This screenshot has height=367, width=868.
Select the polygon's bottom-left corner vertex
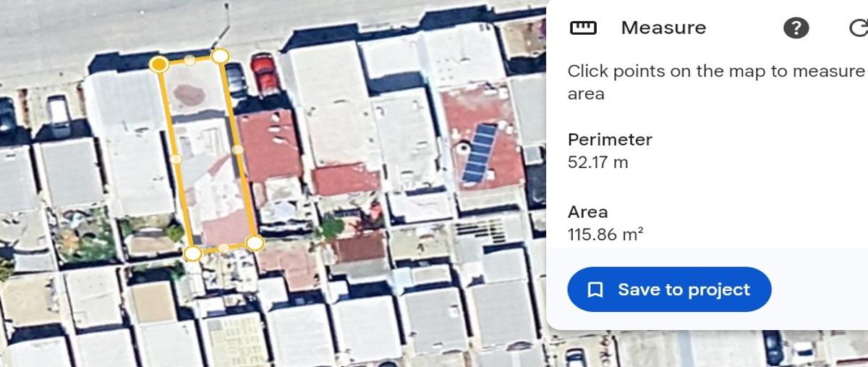192,253
